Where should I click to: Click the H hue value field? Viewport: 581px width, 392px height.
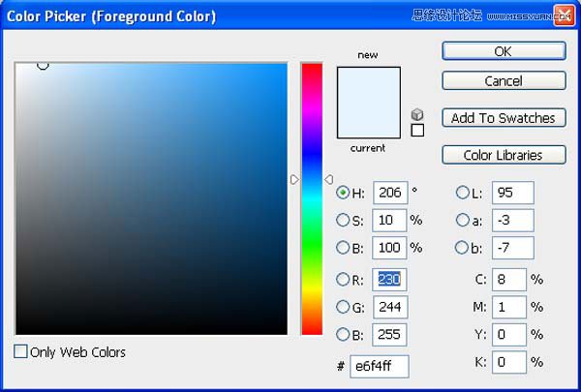pyautogui.click(x=388, y=193)
